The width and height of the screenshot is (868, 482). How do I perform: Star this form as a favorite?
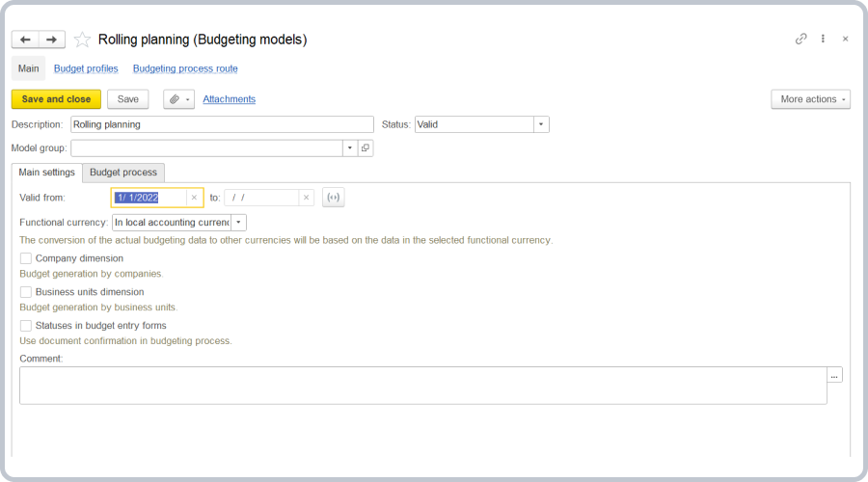(x=82, y=40)
